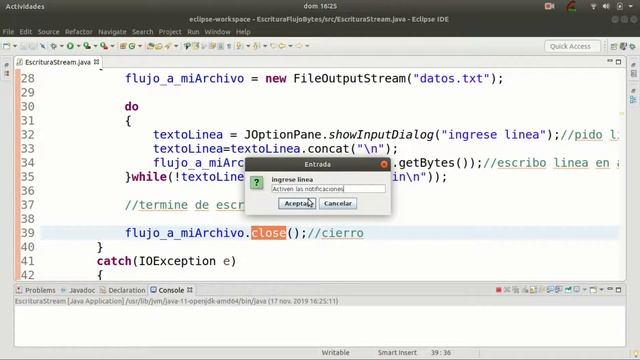Image resolution: width=640 pixels, height=360 pixels.
Task: Click the Display Selected Console icon
Action: click(577, 290)
